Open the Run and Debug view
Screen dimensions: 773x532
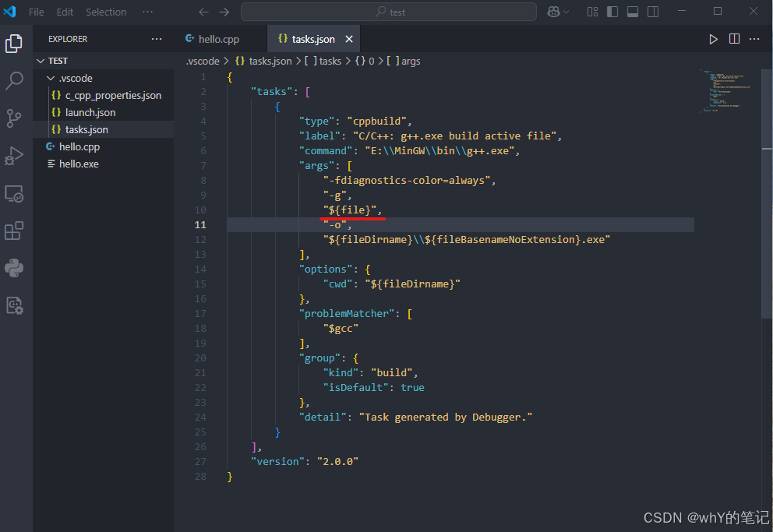click(x=14, y=156)
